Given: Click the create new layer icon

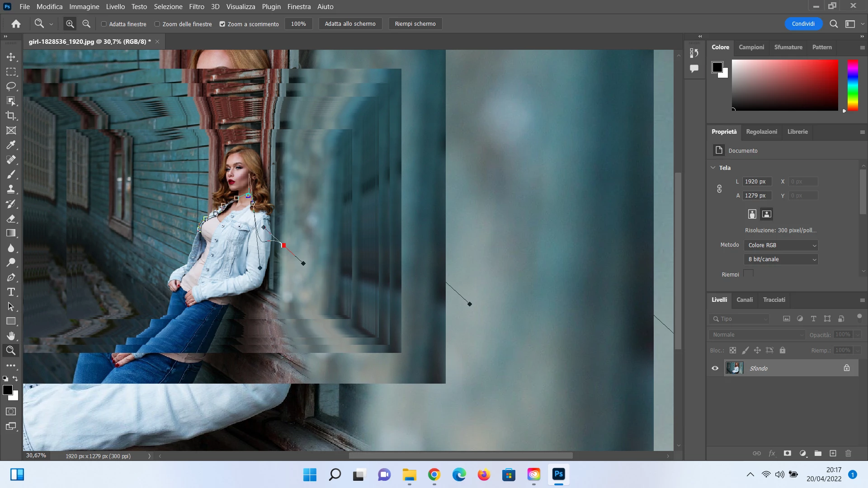Looking at the screenshot, I should pyautogui.click(x=833, y=453).
